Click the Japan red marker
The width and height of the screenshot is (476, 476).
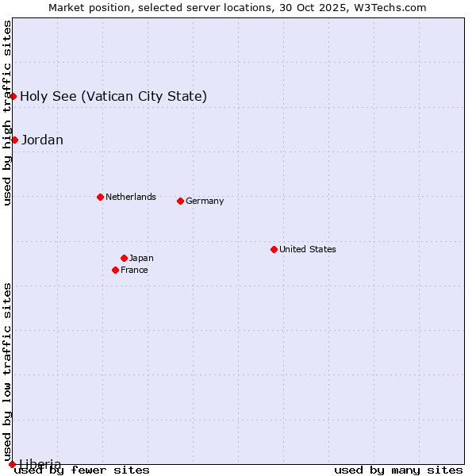point(124,258)
